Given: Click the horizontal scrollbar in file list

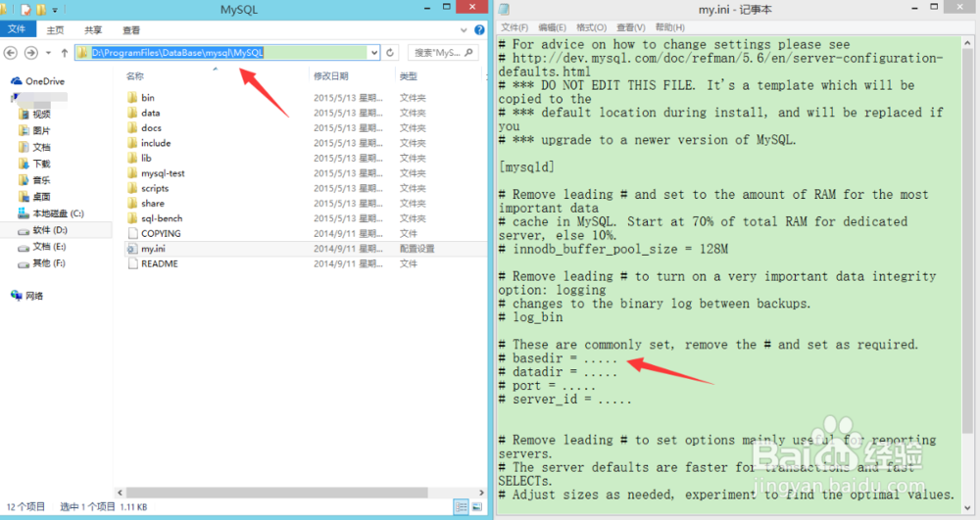Looking at the screenshot, I should (277, 493).
